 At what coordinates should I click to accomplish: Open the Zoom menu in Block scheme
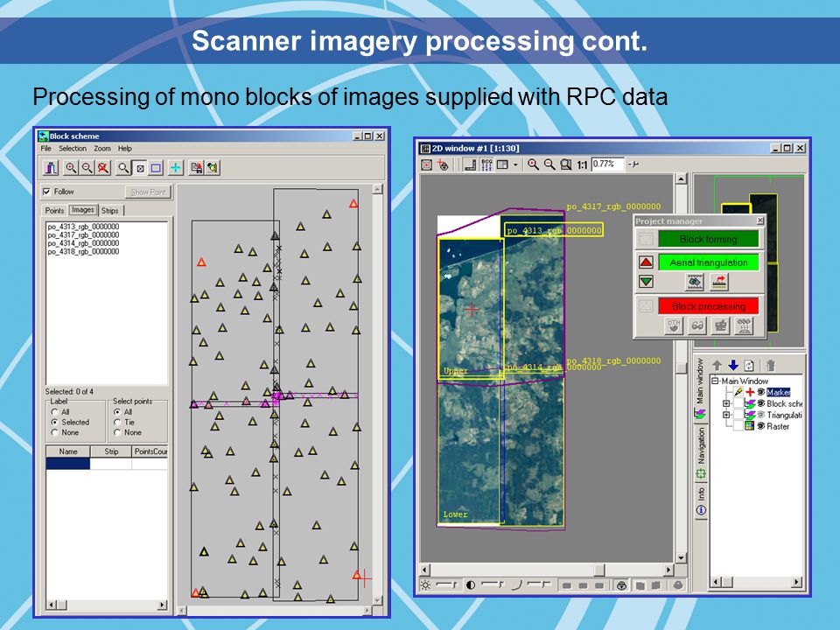pyautogui.click(x=102, y=149)
